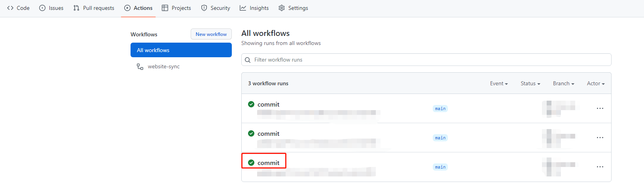Open the first run's three-dot menu

click(x=600, y=109)
